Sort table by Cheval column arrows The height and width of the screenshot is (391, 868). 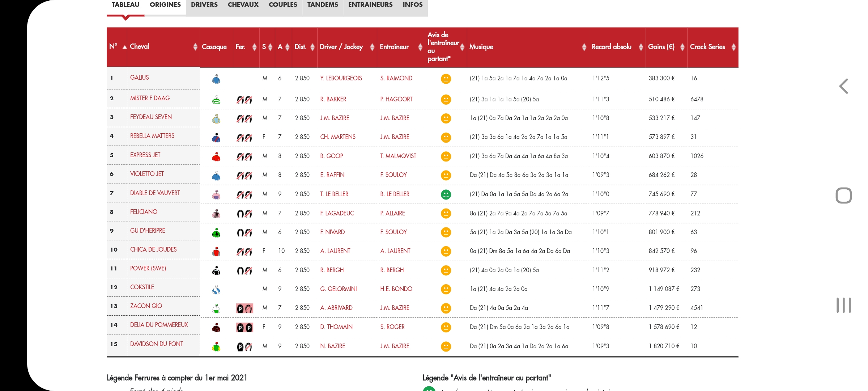(x=195, y=47)
